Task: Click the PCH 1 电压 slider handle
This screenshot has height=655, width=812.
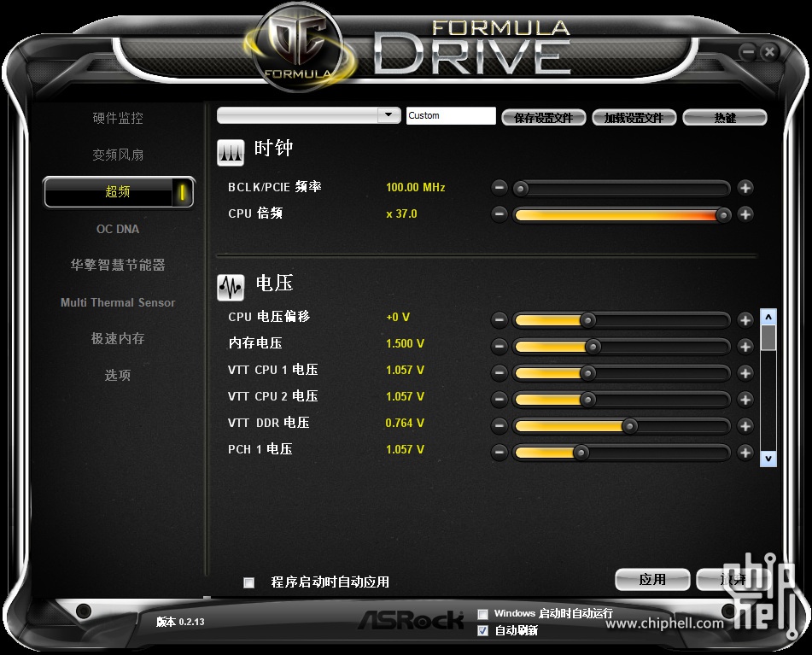Action: tap(581, 453)
